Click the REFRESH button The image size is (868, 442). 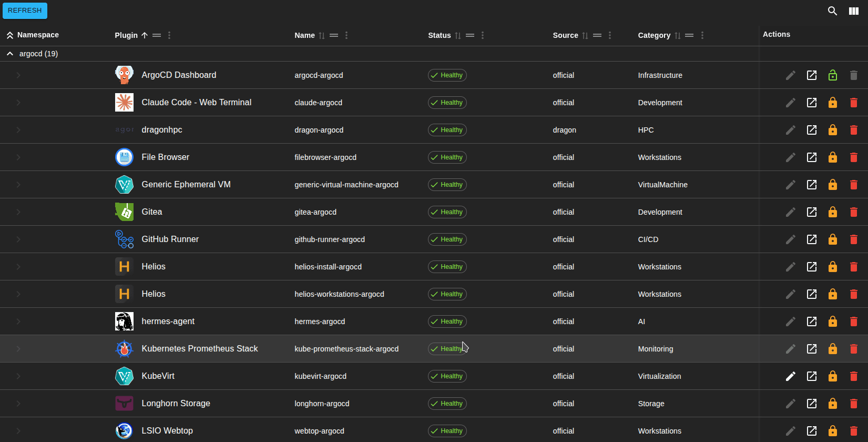coord(25,11)
